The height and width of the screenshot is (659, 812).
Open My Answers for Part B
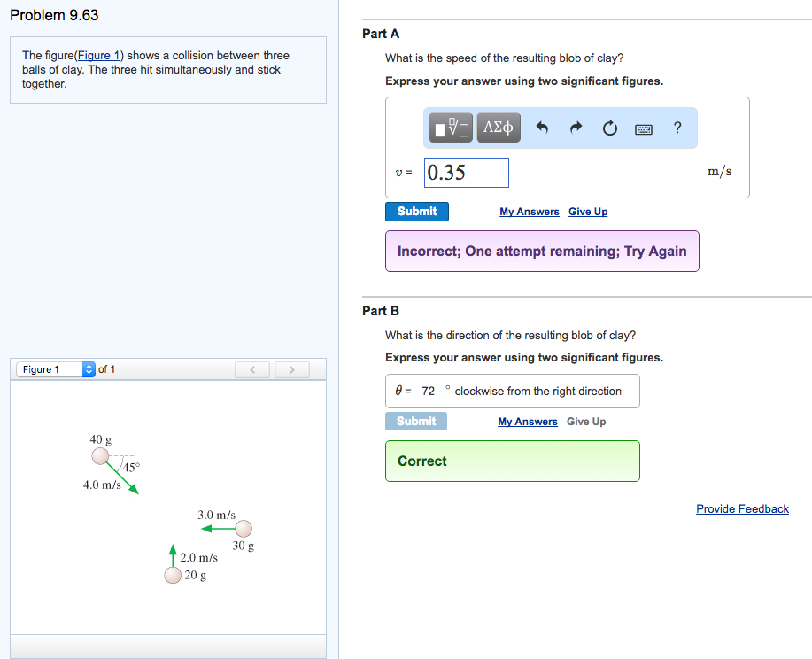527,422
